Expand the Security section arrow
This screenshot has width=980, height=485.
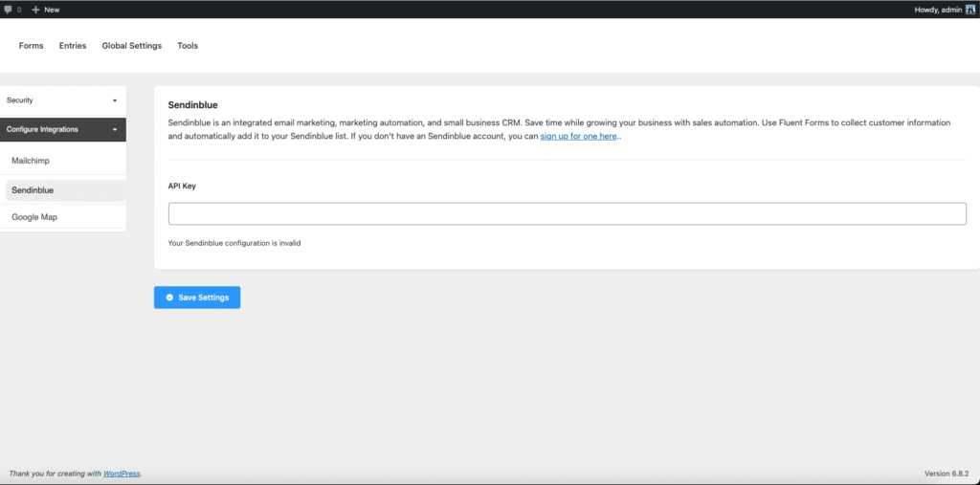[115, 100]
